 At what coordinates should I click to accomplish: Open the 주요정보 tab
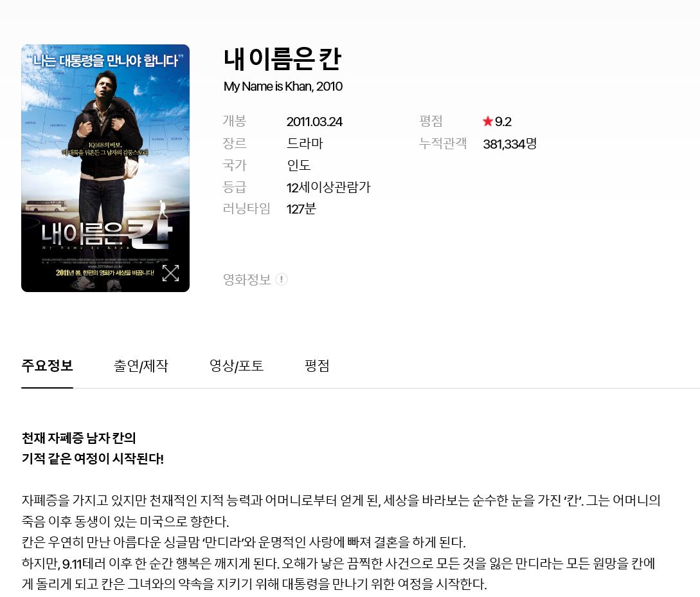point(48,365)
